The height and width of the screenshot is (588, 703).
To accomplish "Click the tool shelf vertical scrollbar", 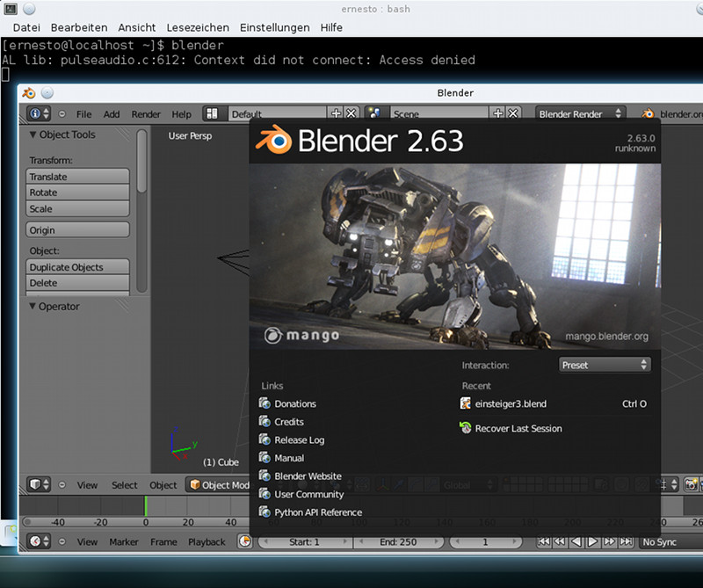I will click(141, 162).
